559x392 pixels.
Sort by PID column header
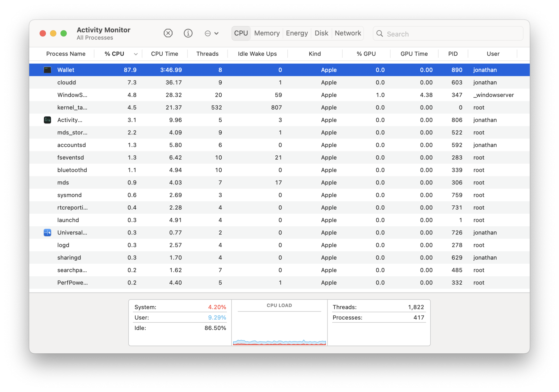tap(453, 54)
